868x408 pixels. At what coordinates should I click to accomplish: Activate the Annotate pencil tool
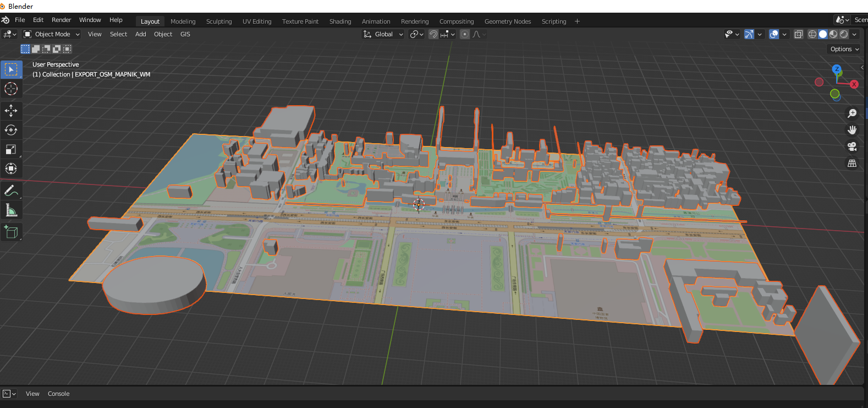pos(11,191)
